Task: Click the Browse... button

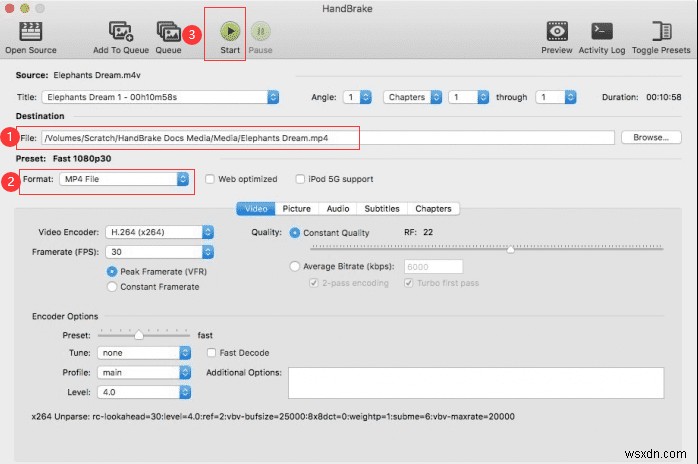Action: (x=651, y=137)
